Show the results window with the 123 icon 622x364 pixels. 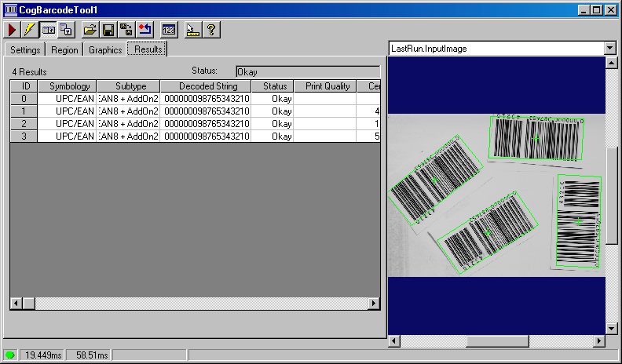click(x=169, y=30)
